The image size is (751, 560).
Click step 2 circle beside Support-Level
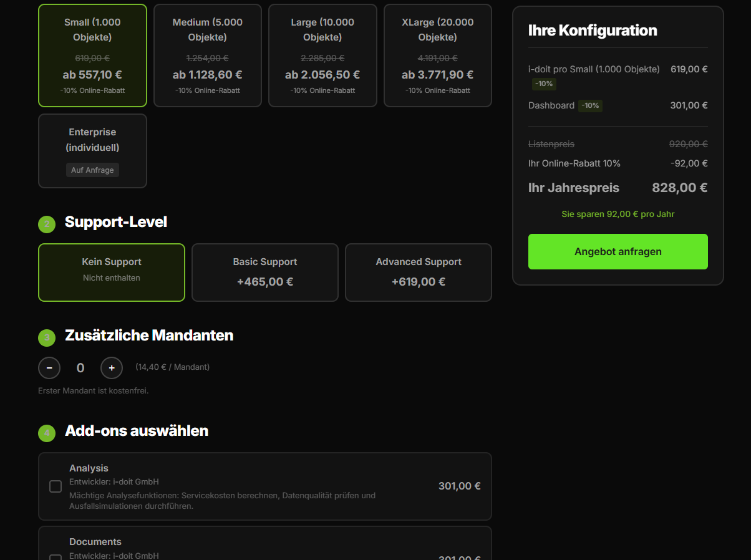point(47,224)
